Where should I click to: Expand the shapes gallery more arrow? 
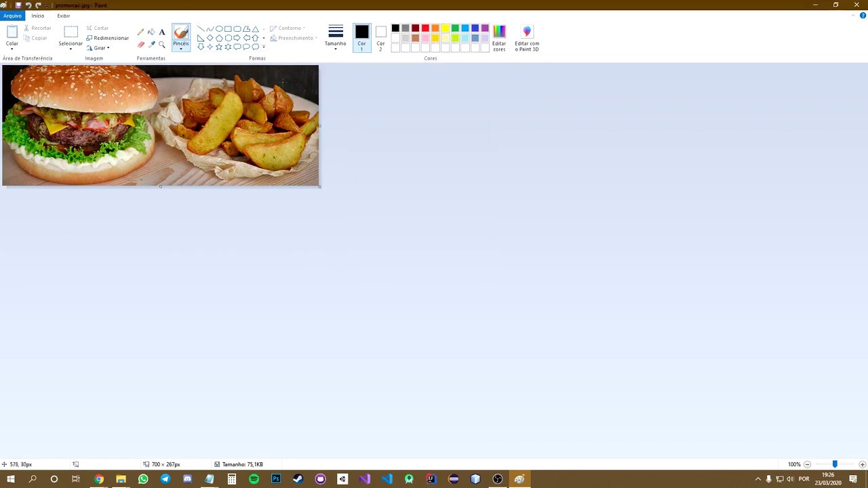point(264,47)
